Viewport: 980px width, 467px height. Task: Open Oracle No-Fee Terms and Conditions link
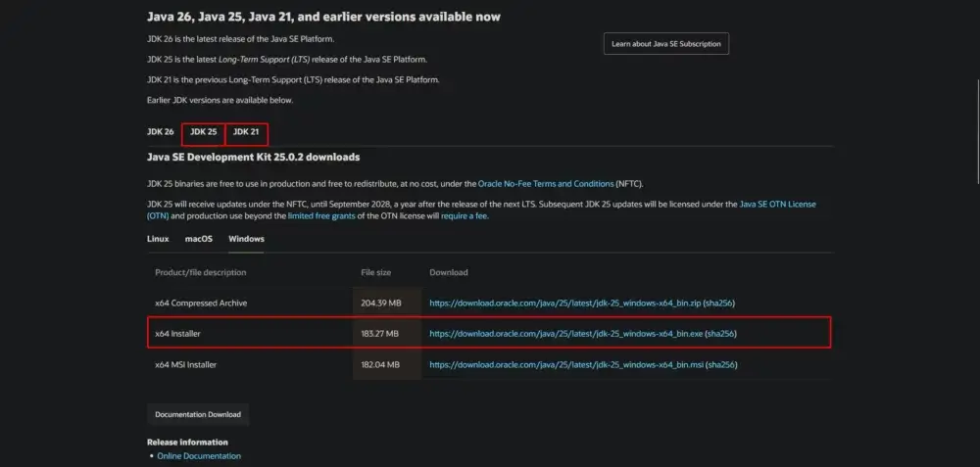point(546,183)
